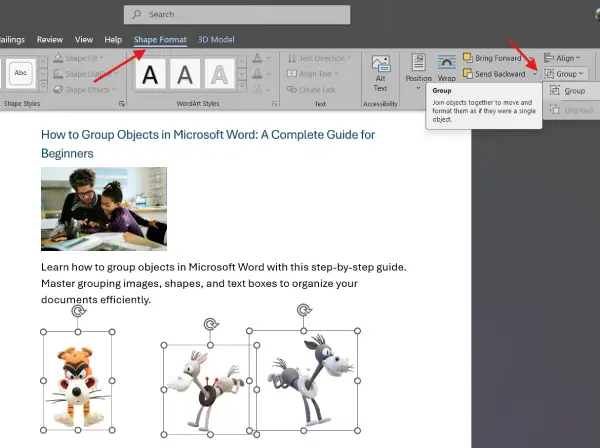The width and height of the screenshot is (600, 448).
Task: Expand the WordArt styles gallery
Action: [x=242, y=87]
